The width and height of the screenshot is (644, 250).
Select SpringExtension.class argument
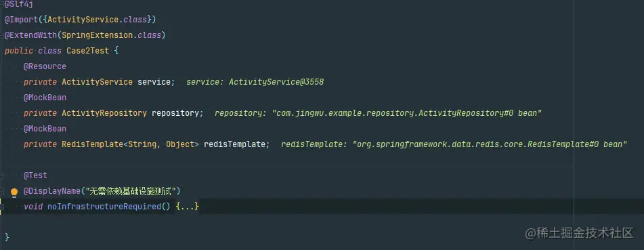(x=111, y=35)
